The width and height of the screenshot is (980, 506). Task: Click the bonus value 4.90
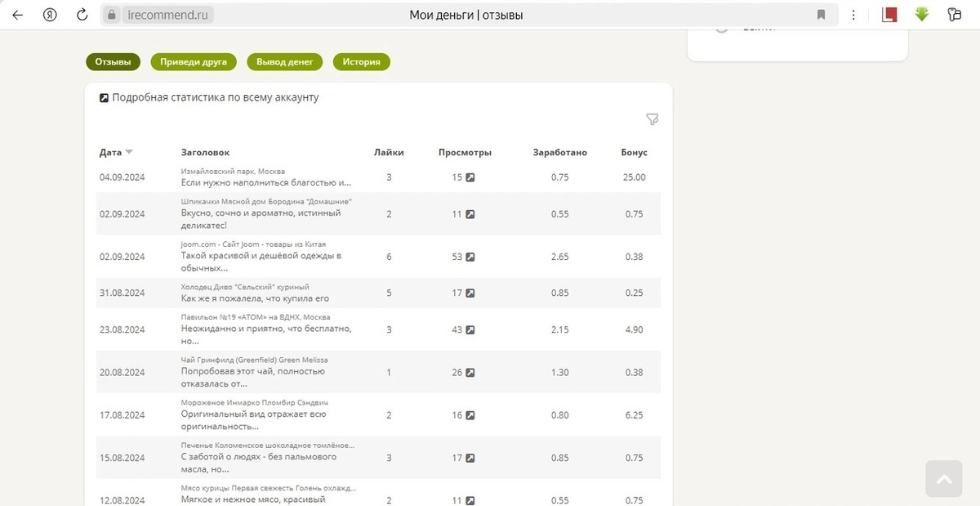coord(634,329)
